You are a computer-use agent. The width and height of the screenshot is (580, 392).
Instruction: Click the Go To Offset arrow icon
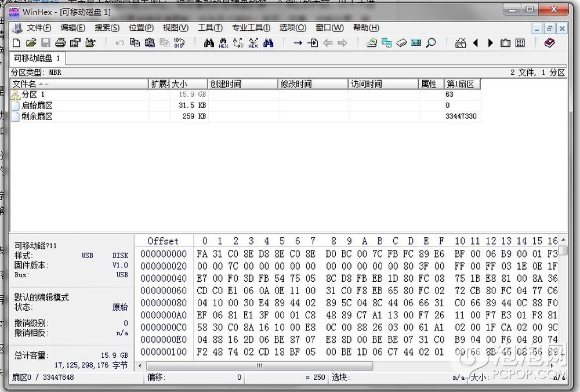pyautogui.click(x=298, y=43)
